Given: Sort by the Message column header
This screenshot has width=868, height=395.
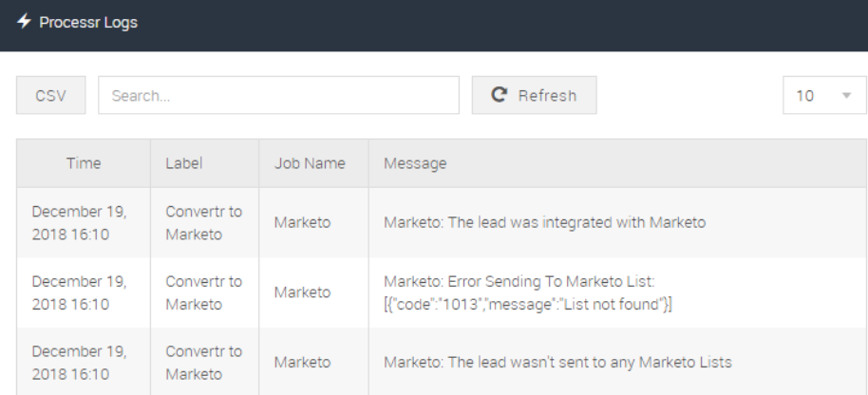Looking at the screenshot, I should [415, 163].
